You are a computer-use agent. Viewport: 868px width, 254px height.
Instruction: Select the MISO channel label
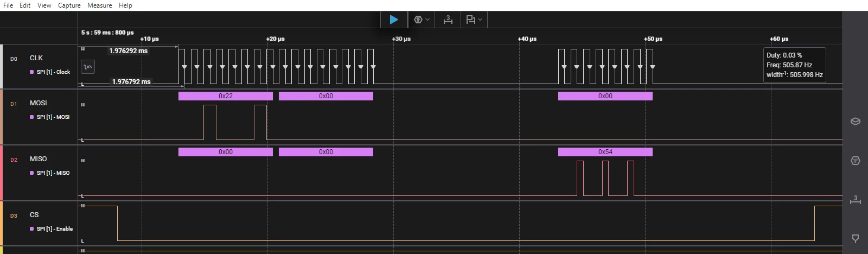click(x=38, y=159)
